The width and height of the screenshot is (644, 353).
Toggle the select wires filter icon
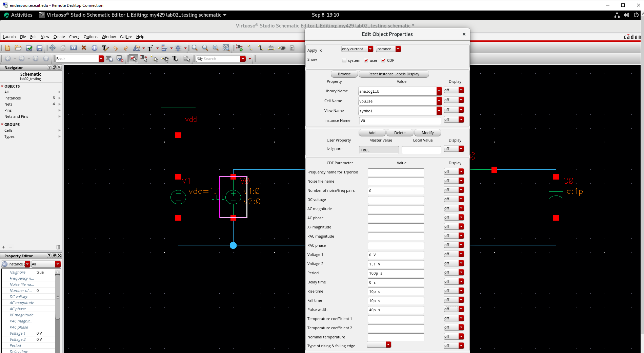155,59
